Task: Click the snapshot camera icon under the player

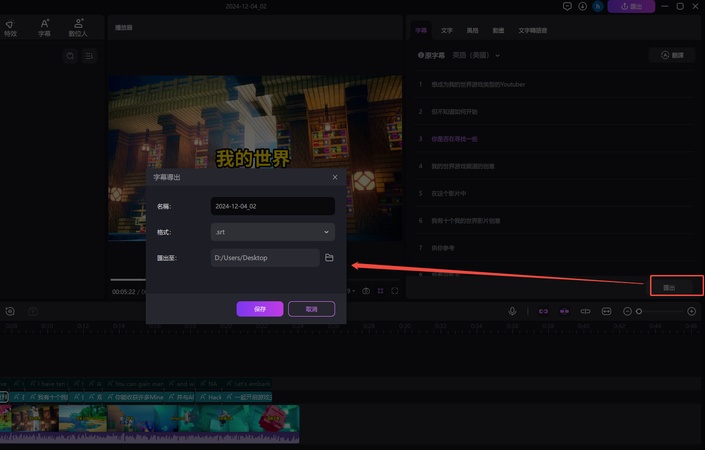Action: (x=366, y=291)
